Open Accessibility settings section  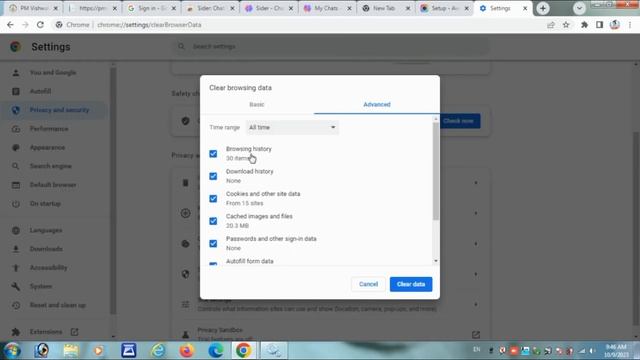pyautogui.click(x=49, y=268)
